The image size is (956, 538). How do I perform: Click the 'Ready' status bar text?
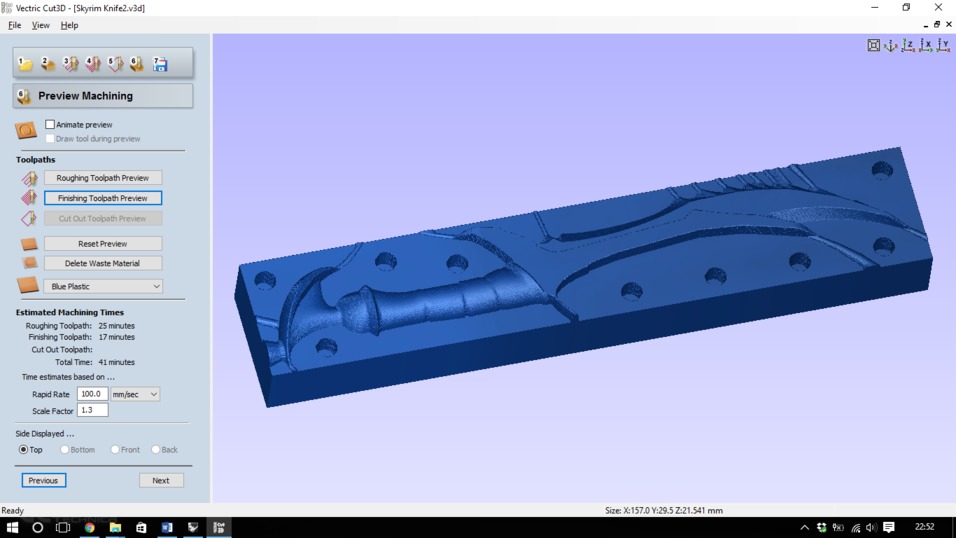coord(13,511)
